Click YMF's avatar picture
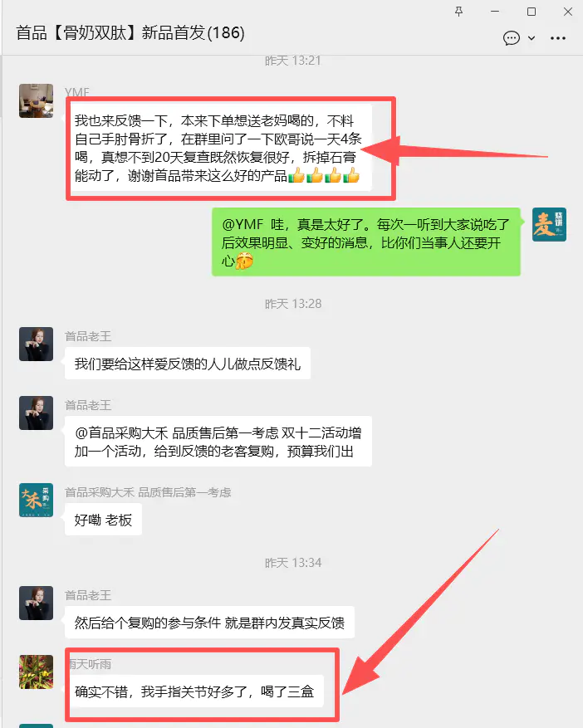Viewport: 583px width, 728px height. 37,100
